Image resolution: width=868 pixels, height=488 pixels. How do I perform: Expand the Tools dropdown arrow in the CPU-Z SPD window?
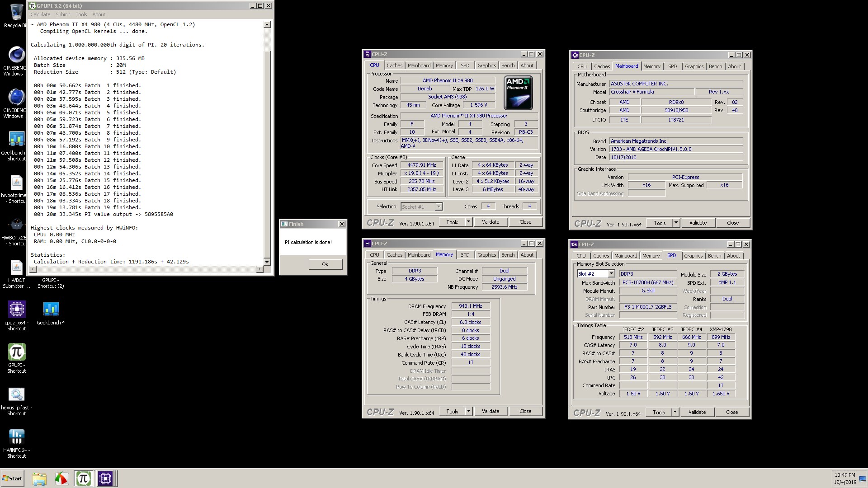click(675, 412)
